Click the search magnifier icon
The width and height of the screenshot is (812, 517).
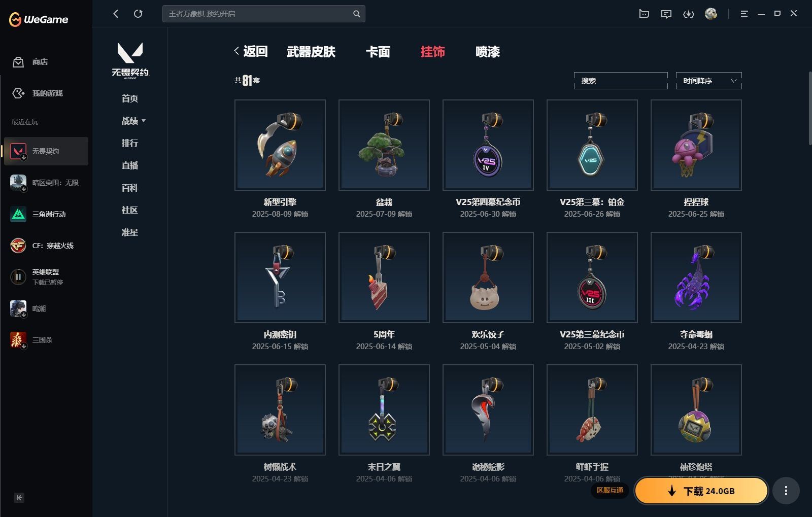(356, 14)
